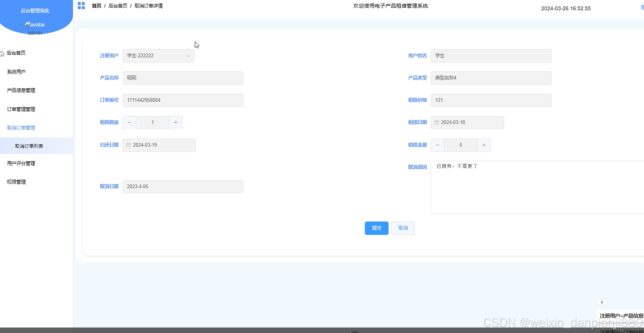Screen dimensions: 644x333
Task: Open 订单管理管理 in the sidebar
Action: [x=21, y=109]
